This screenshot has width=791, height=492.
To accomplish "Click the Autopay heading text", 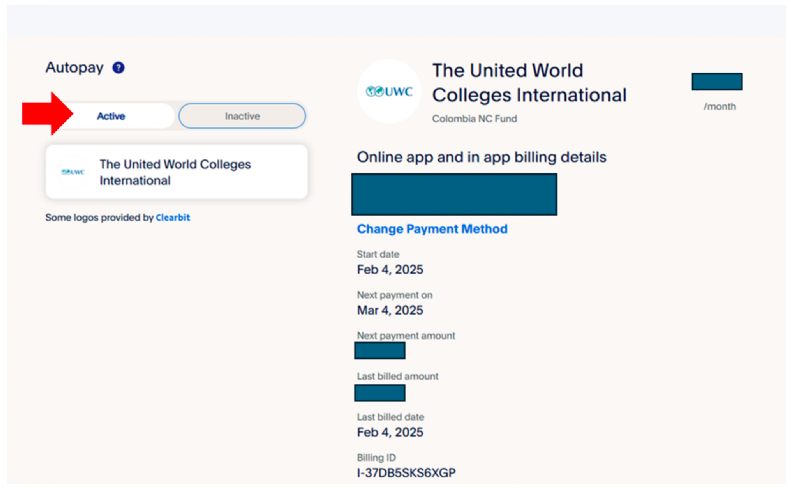I will pyautogui.click(x=75, y=68).
